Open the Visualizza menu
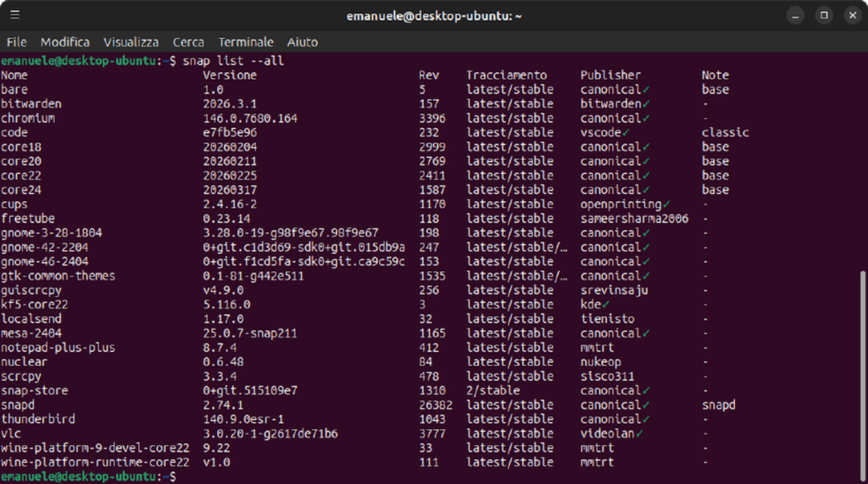This screenshot has width=868, height=484. coord(131,42)
